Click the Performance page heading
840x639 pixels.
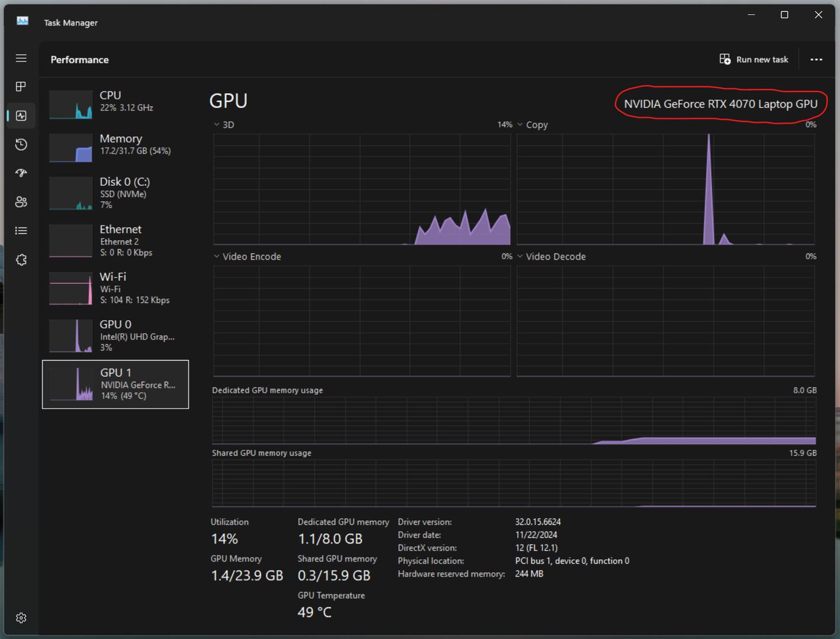pos(79,60)
